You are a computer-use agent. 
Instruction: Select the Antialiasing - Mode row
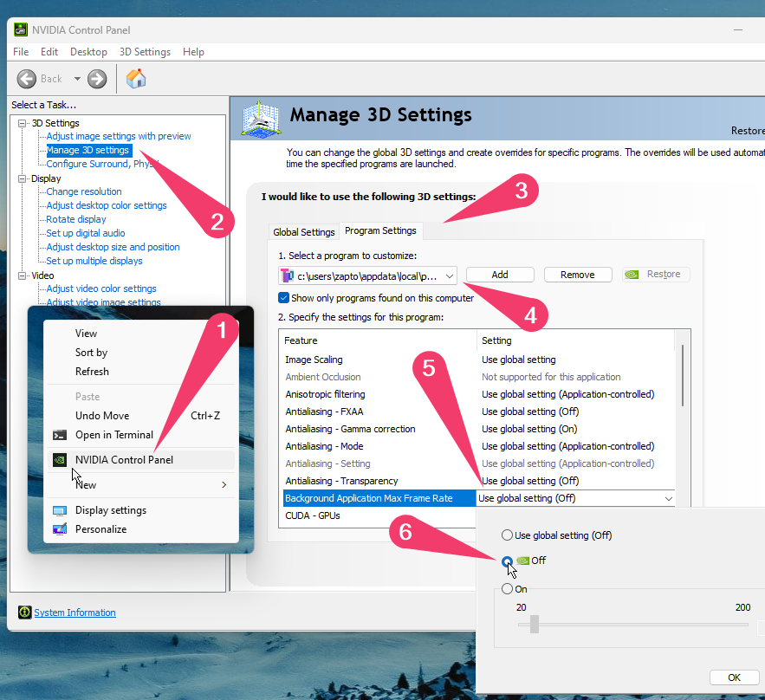(479, 446)
